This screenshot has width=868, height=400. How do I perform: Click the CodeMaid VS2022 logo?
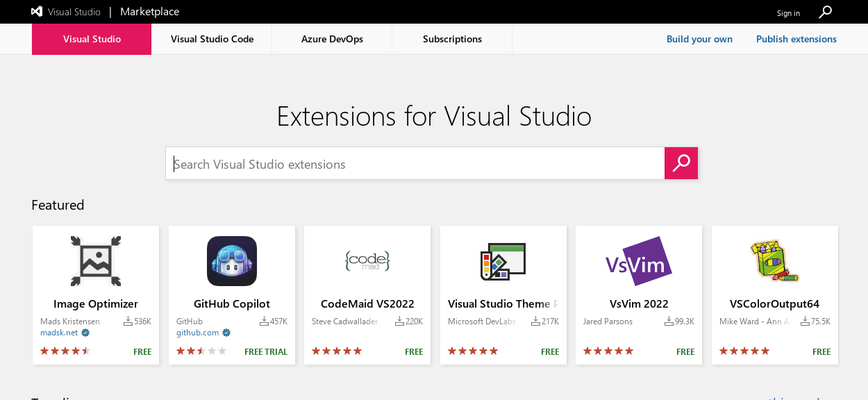click(x=367, y=261)
